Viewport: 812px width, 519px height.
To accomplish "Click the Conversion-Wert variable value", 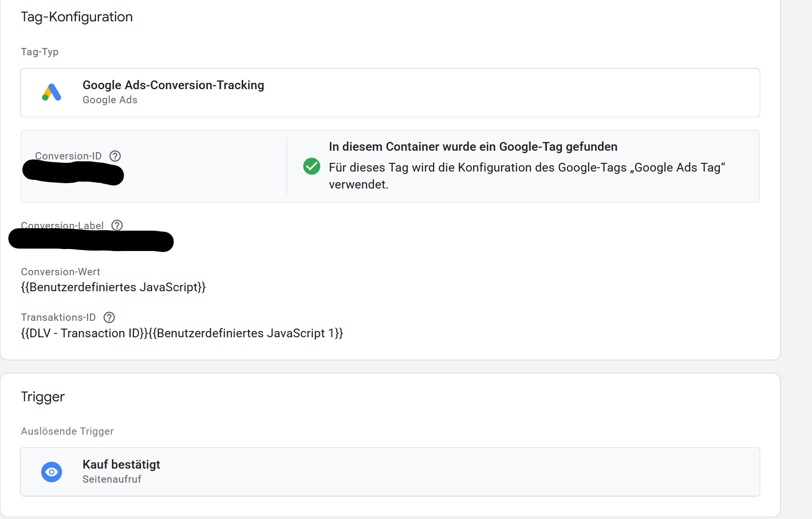I will coord(113,287).
